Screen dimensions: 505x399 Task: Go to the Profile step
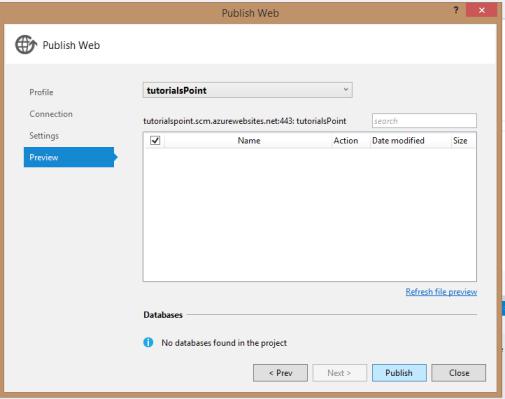coord(41,92)
